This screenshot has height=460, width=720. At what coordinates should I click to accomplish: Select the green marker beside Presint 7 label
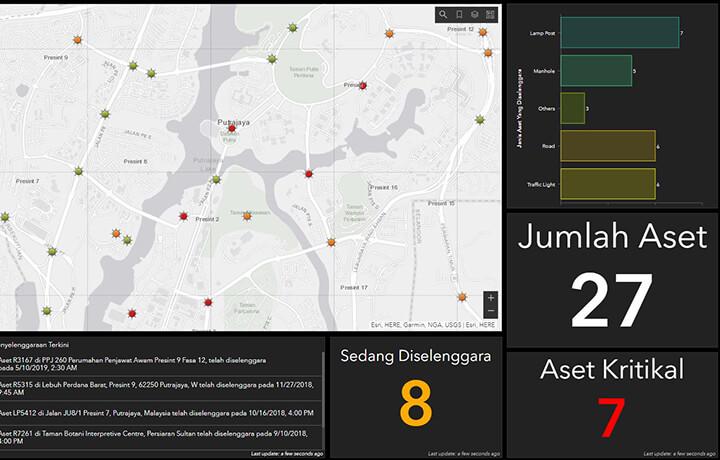pos(79,171)
